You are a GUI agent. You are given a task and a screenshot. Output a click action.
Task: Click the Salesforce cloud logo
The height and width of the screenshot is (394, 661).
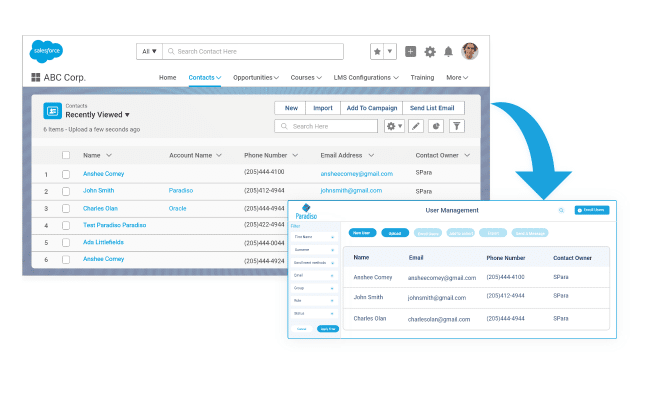coord(46,51)
